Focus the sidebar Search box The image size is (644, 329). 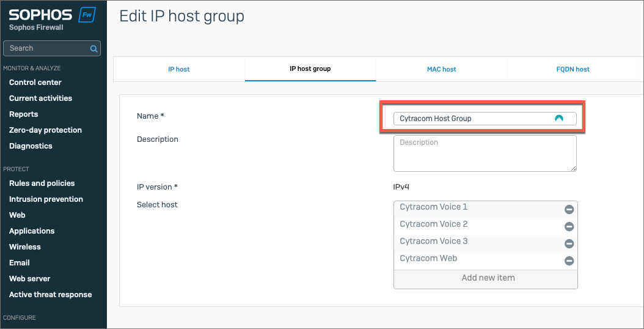click(x=46, y=48)
